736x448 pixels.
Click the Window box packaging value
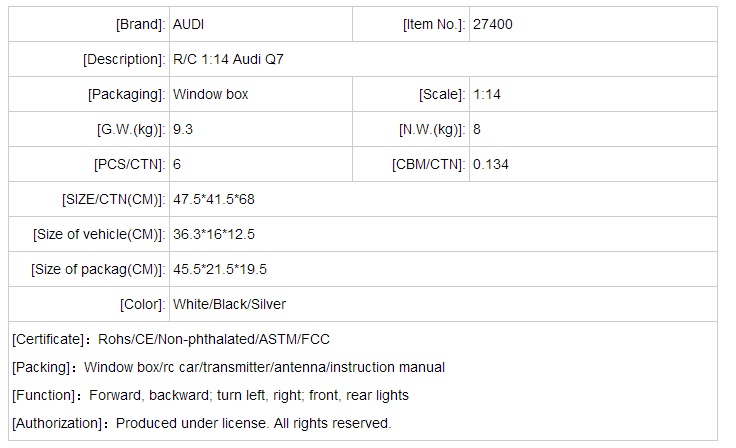click(211, 94)
